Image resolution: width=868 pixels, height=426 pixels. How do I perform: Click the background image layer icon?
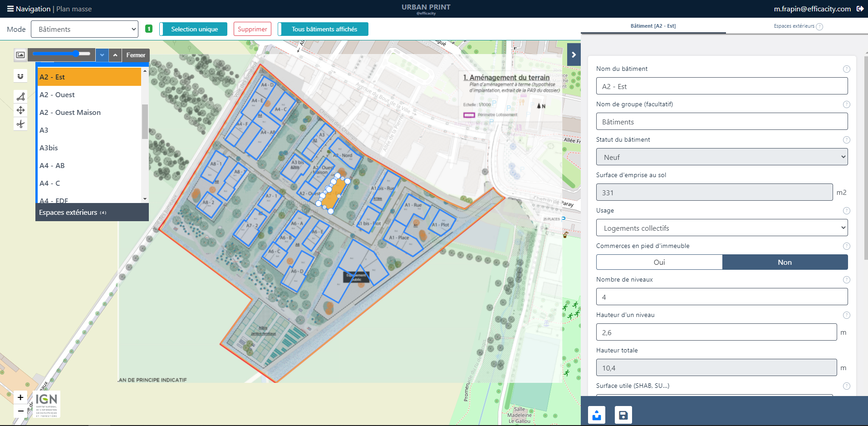click(20, 55)
